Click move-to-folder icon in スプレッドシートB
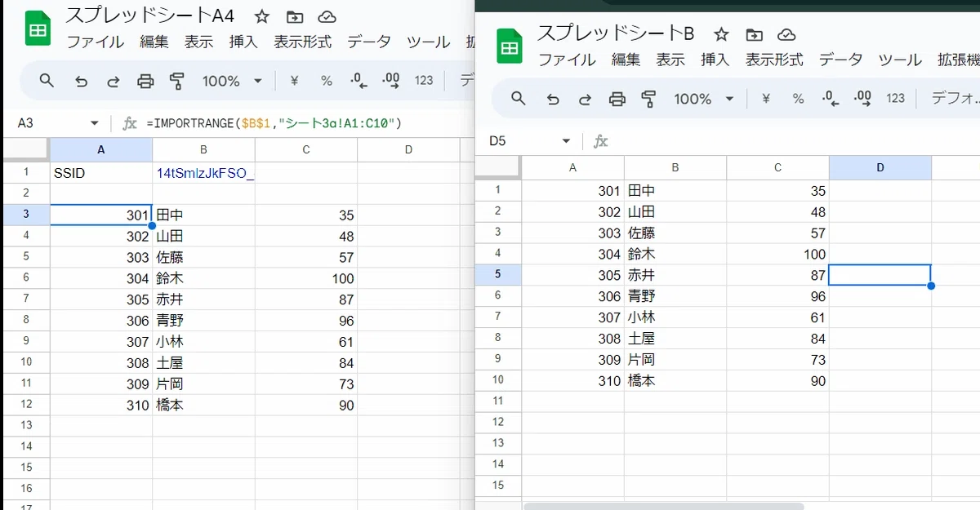This screenshot has height=510, width=980. (x=755, y=34)
